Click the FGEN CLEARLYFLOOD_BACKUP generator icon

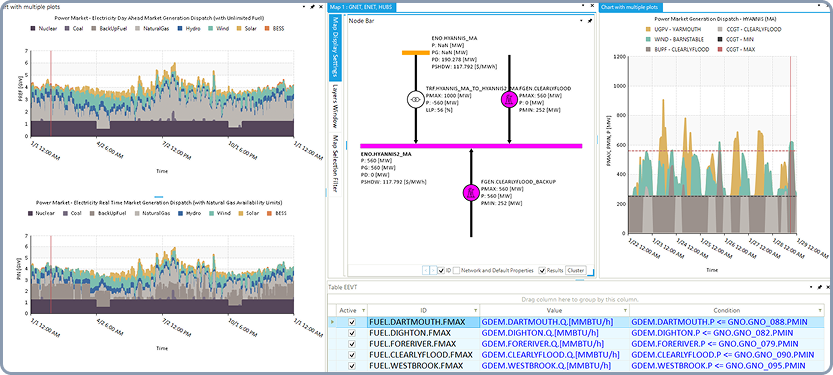(x=471, y=192)
